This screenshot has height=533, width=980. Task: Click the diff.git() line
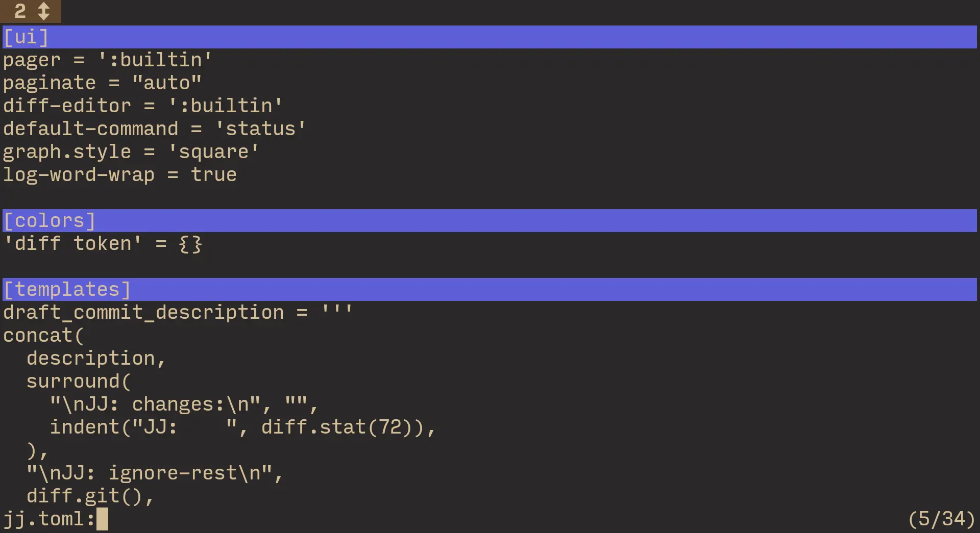90,496
